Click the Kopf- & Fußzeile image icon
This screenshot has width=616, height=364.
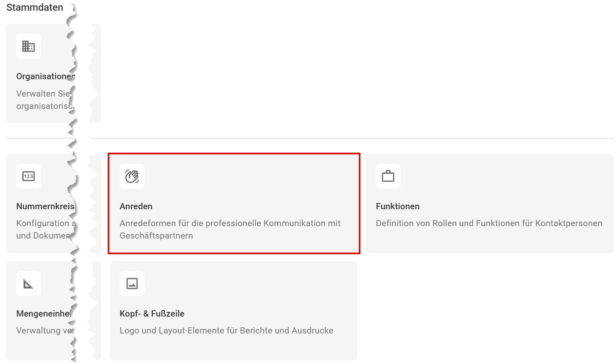[132, 284]
